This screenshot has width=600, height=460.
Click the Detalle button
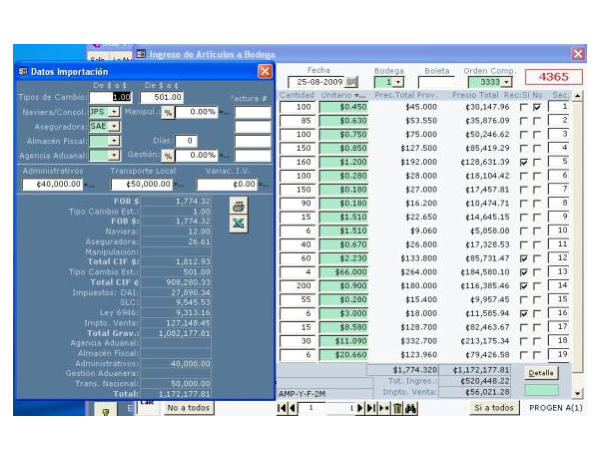[x=541, y=372]
